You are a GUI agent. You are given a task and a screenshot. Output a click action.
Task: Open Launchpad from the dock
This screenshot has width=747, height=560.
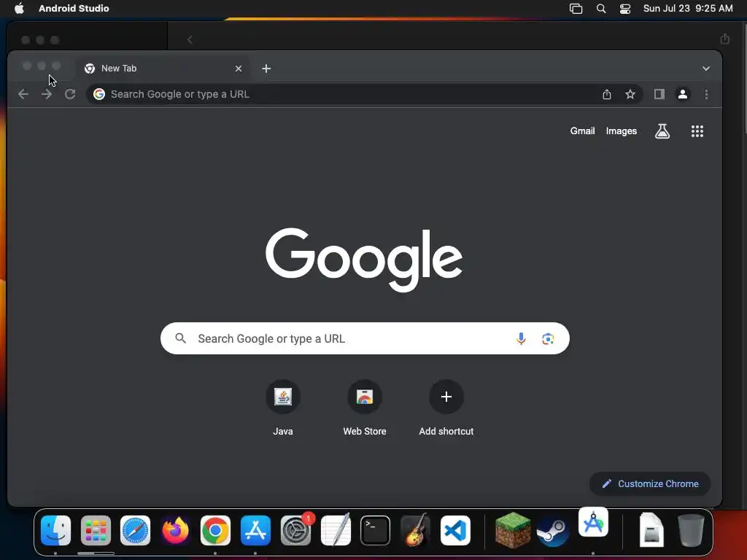pos(96,531)
